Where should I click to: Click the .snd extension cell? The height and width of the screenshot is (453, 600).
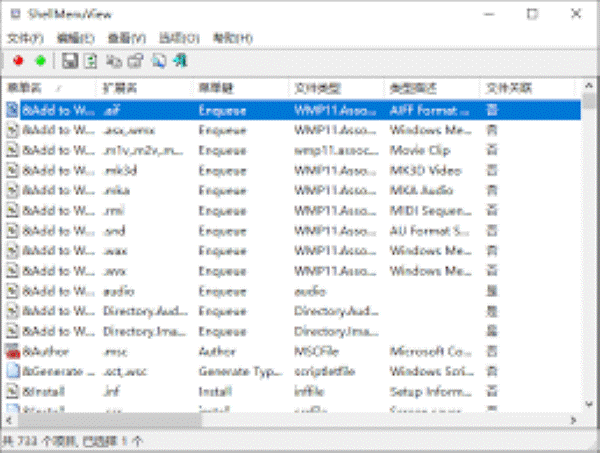[114, 231]
